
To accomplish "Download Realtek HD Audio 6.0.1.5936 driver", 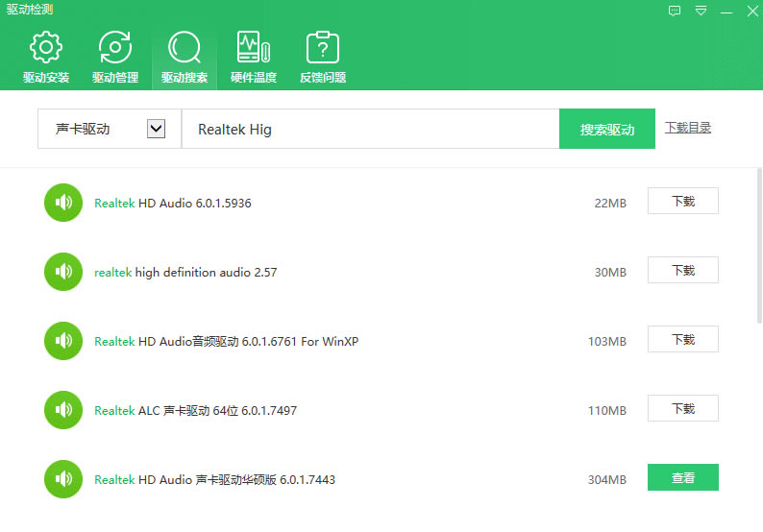I will pos(682,202).
